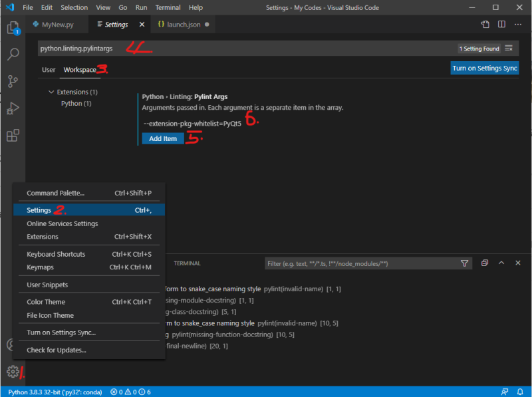Choose Keymaps from the menu
Image resolution: width=532 pixels, height=397 pixels.
tap(89, 267)
